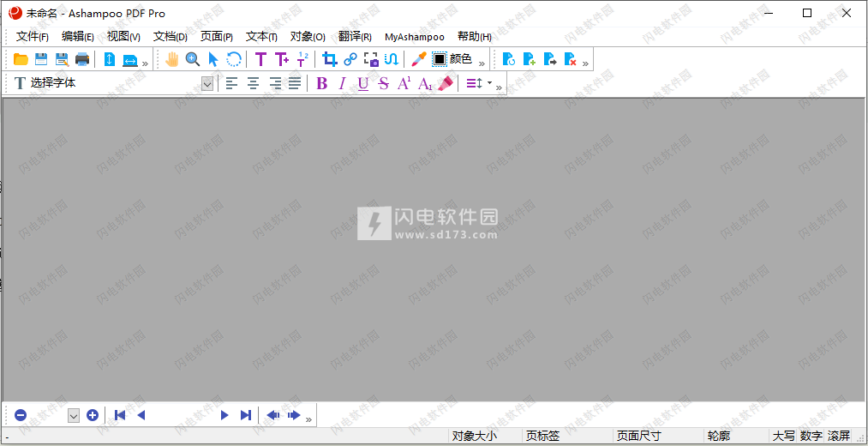
Task: Go to the next page
Action: click(224, 415)
